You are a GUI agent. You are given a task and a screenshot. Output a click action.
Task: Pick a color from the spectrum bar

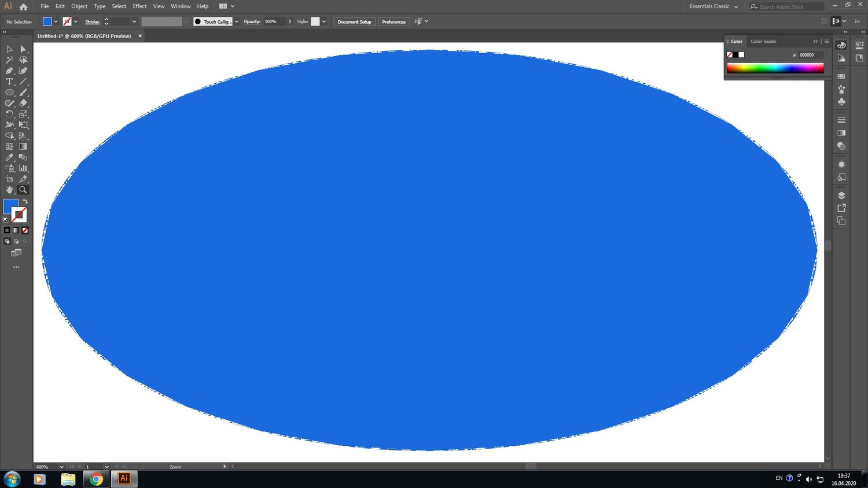pos(775,68)
